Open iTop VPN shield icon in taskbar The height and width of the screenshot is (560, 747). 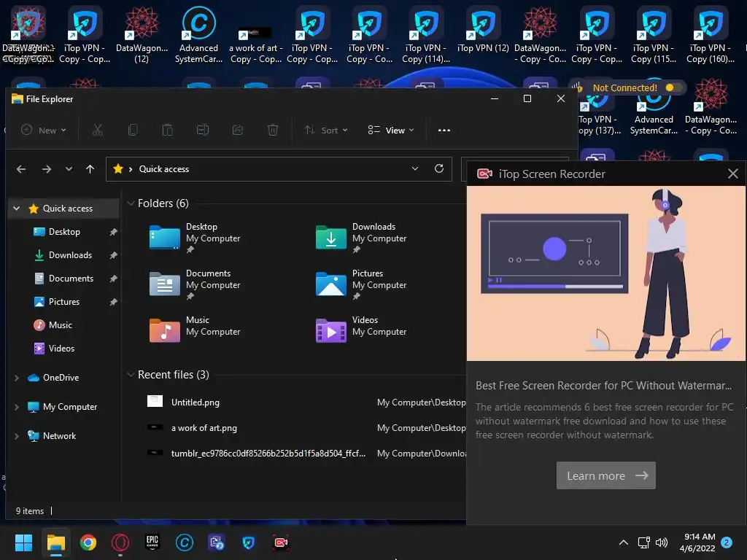point(248,542)
